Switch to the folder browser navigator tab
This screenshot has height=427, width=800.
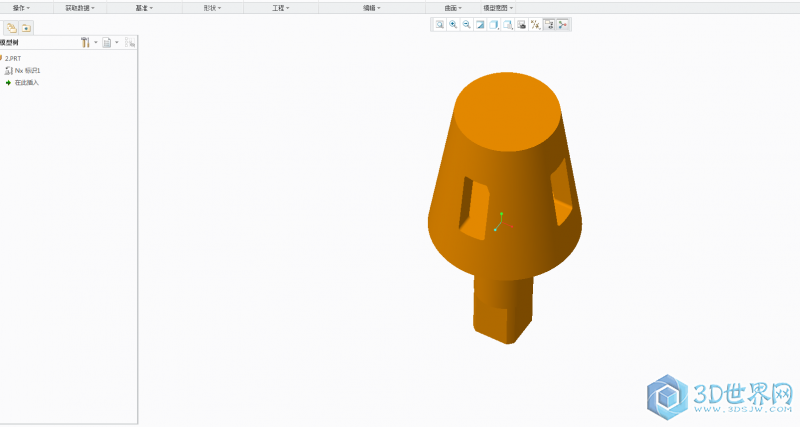tap(12, 28)
